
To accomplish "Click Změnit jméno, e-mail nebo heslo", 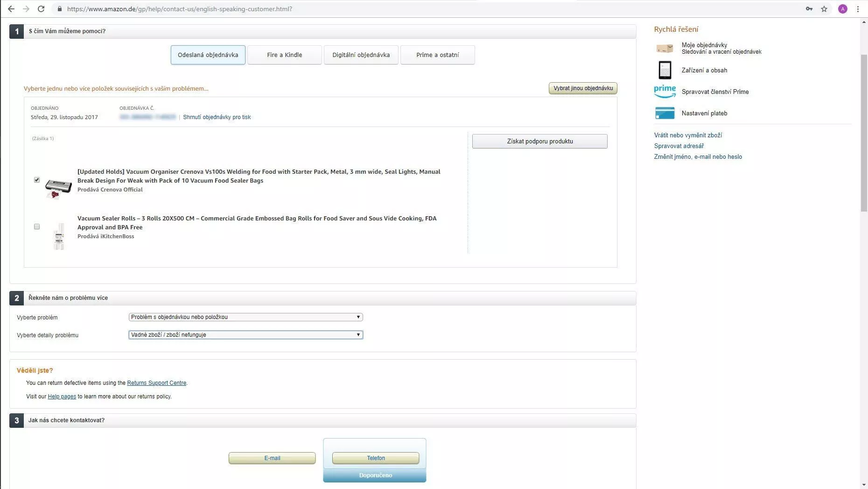I will click(x=698, y=157).
